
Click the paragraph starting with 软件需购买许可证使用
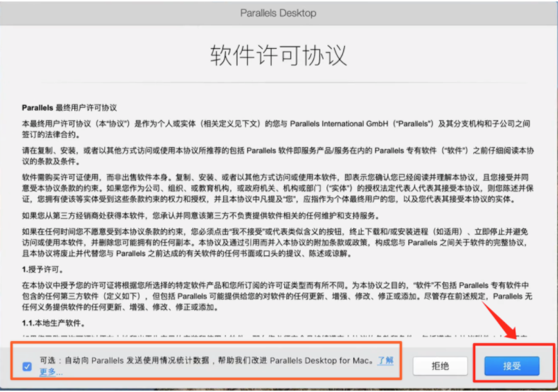point(278,188)
